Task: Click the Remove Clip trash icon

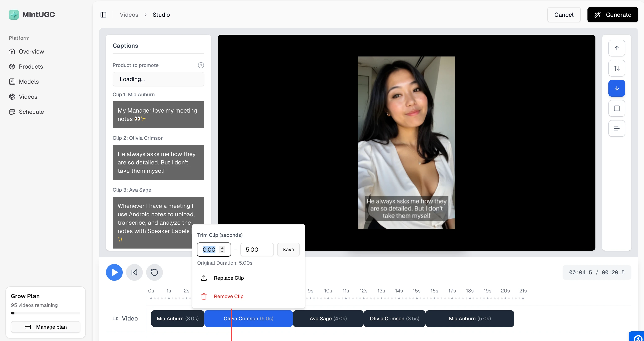Action: [x=204, y=296]
